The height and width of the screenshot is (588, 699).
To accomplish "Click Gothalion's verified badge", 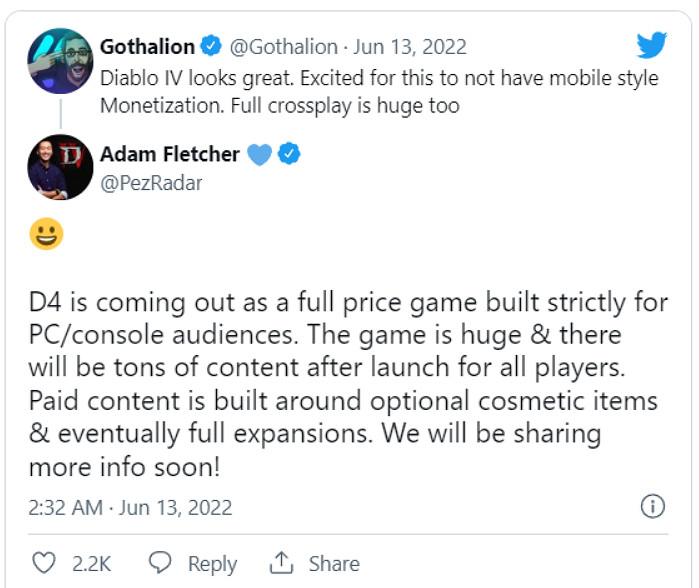I will click(x=210, y=47).
